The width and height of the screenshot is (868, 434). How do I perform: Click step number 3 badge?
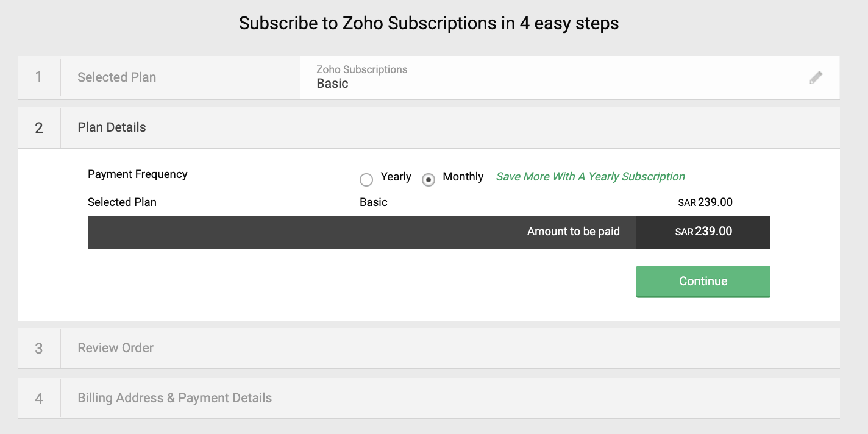(x=39, y=348)
